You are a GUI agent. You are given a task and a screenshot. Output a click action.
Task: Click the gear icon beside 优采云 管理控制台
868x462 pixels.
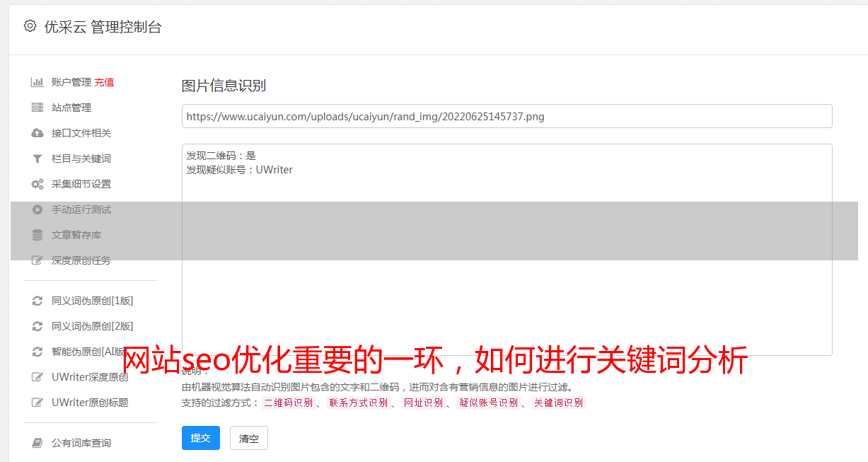point(30,26)
